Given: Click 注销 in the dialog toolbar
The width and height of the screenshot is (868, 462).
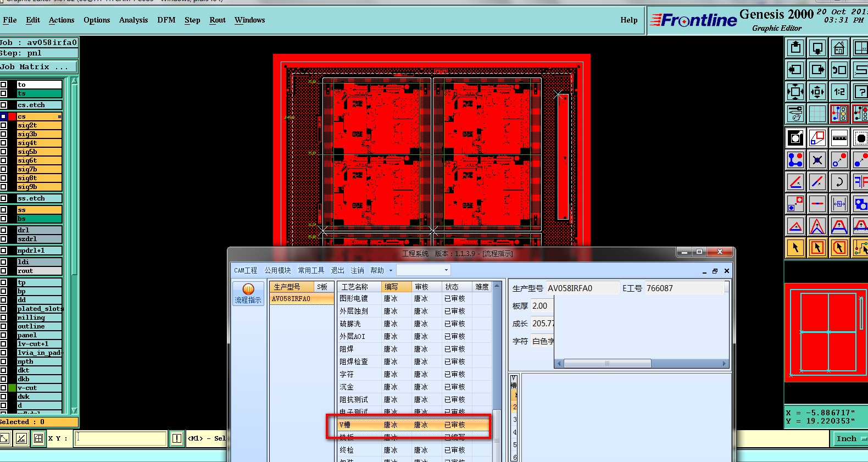Looking at the screenshot, I should (357, 271).
